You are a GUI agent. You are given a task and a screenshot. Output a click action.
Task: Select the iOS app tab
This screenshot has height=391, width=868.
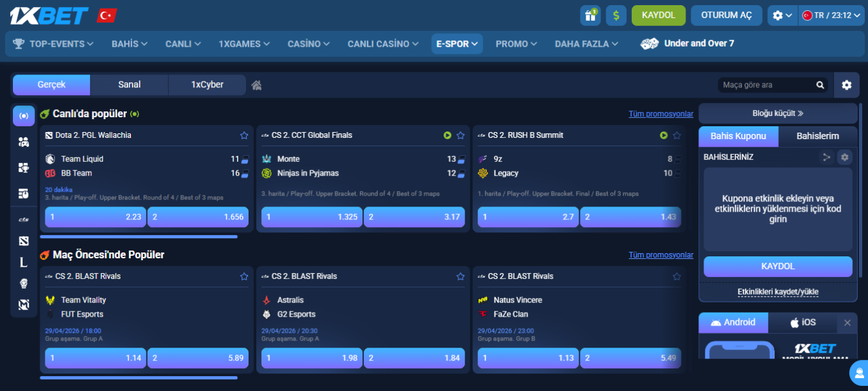coord(803,322)
